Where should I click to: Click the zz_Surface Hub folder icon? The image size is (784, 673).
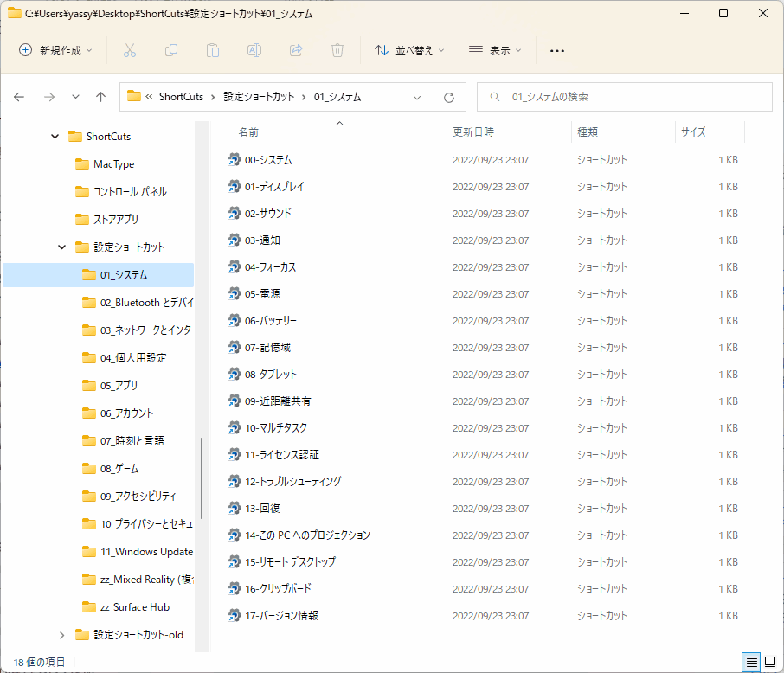(x=88, y=607)
